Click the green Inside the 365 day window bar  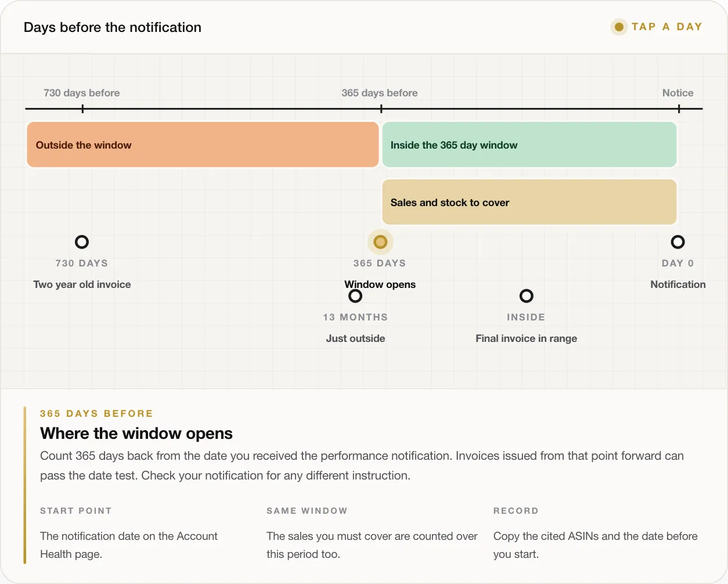coord(529,145)
